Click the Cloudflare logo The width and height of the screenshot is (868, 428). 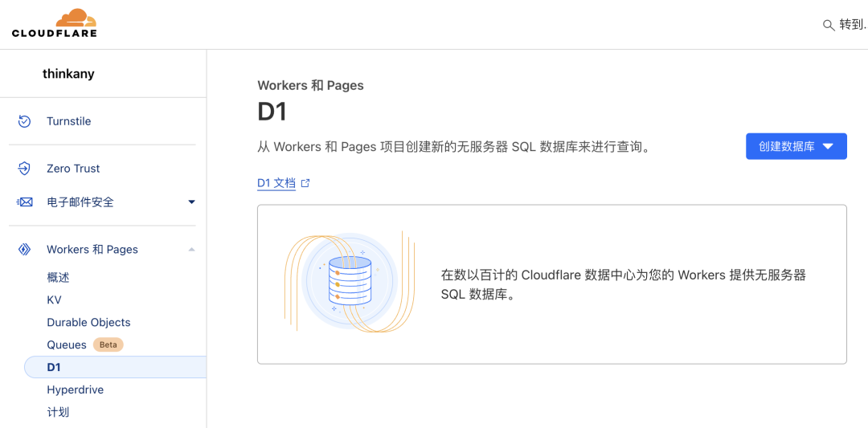coord(55,23)
